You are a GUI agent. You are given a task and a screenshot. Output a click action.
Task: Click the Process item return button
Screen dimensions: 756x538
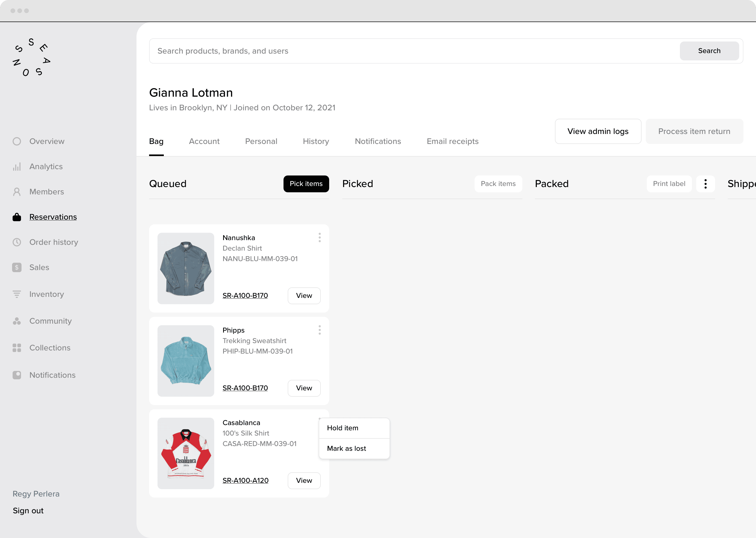694,131
